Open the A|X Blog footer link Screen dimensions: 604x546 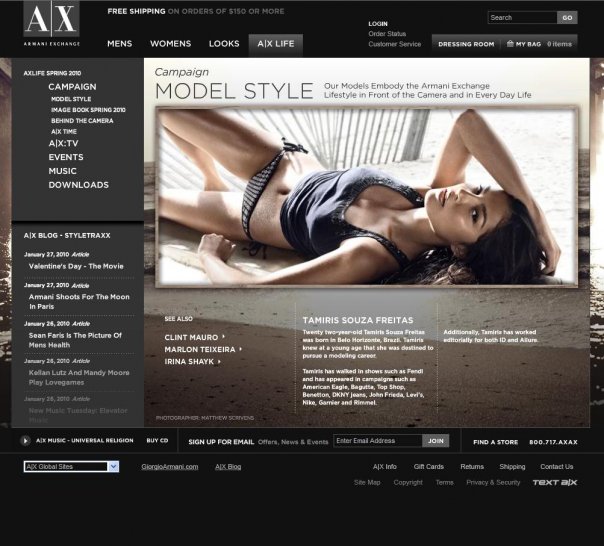click(x=228, y=467)
